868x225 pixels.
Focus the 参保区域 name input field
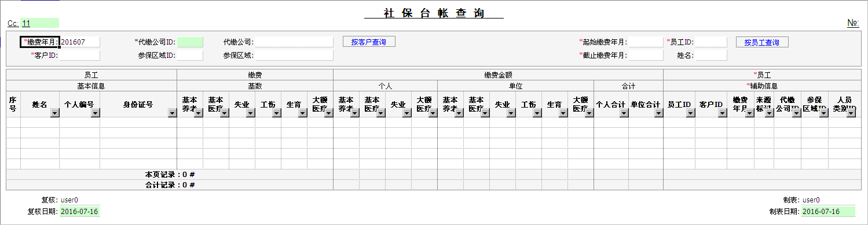[294, 56]
